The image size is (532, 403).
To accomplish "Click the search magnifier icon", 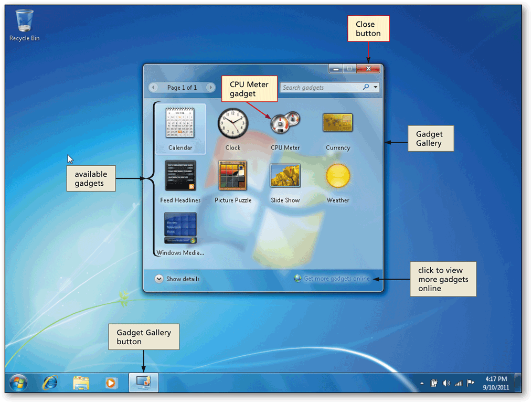I will click(x=366, y=87).
